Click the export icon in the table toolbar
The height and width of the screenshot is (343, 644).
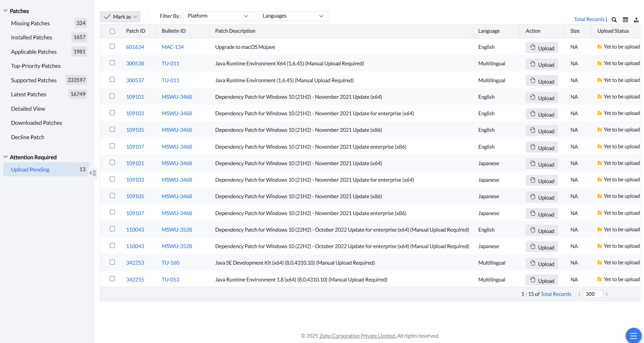(636, 20)
